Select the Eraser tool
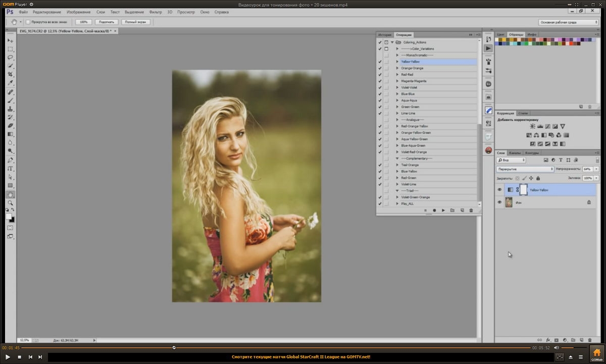The image size is (606, 364). [11, 126]
